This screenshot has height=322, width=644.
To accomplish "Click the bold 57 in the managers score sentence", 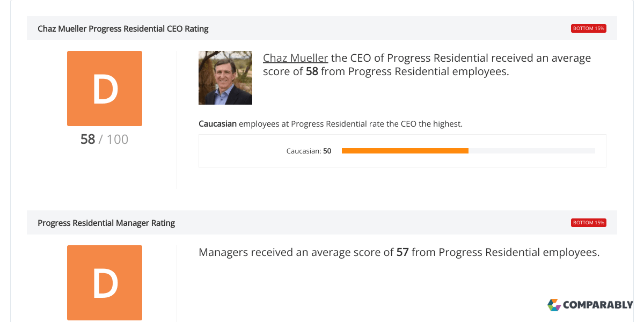I will coord(402,252).
